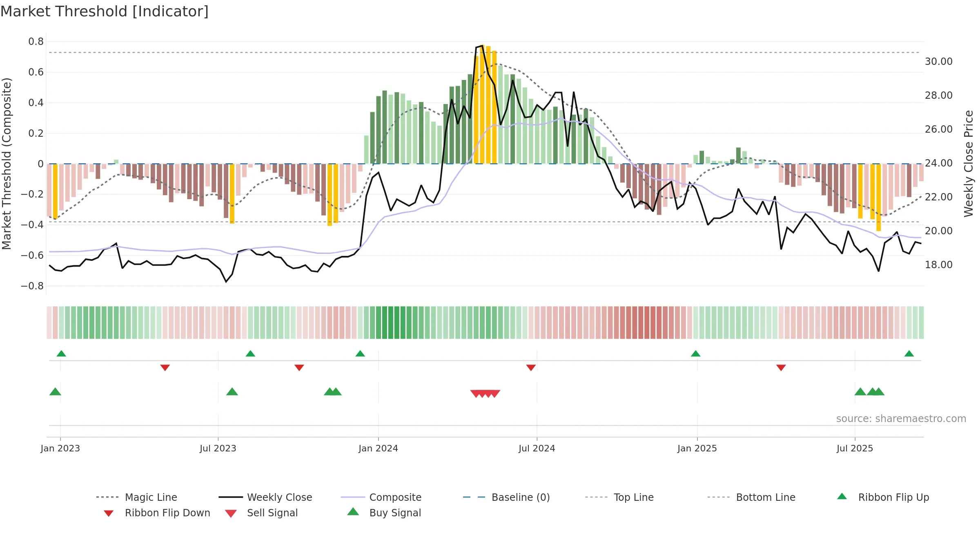
Task: Click the 18.00 price axis label
Action: [939, 265]
